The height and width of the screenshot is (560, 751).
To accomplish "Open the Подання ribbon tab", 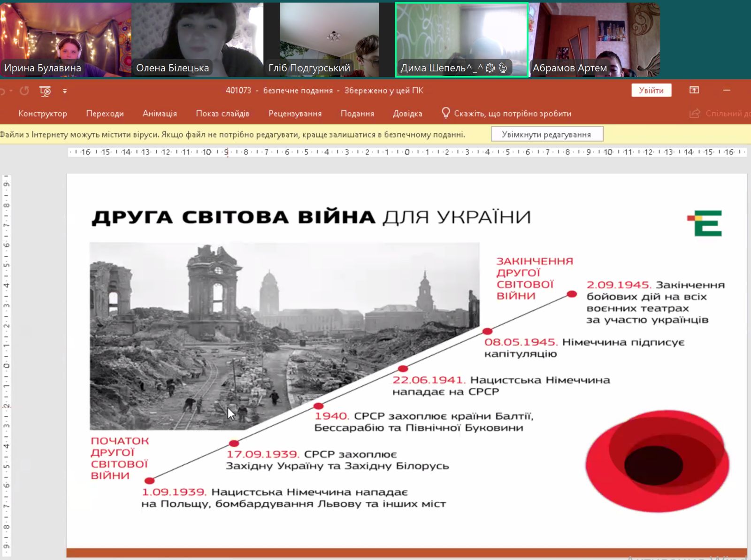I will pos(357,114).
